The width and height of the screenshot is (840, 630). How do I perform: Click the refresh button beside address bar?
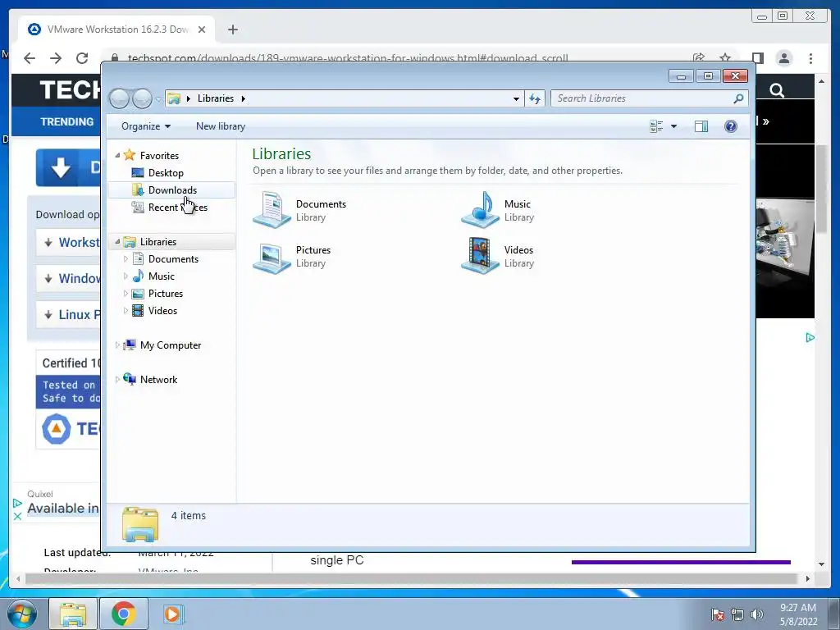pos(535,98)
